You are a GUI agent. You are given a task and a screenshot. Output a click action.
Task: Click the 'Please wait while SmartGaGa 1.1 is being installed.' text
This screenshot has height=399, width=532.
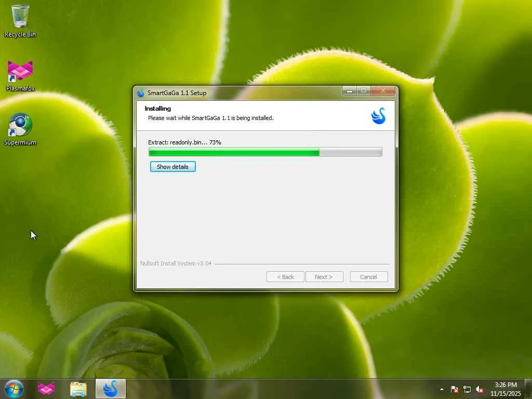click(211, 118)
